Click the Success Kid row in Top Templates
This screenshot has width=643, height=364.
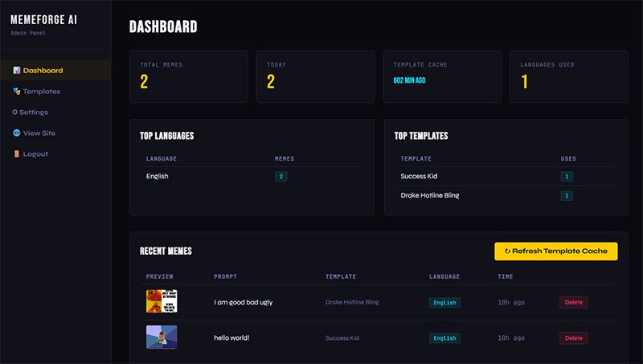coord(506,176)
